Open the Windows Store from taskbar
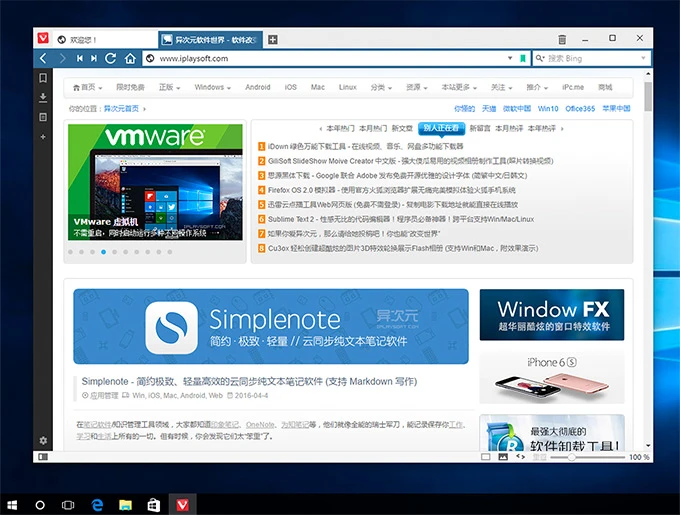This screenshot has width=680, height=515. 154,505
